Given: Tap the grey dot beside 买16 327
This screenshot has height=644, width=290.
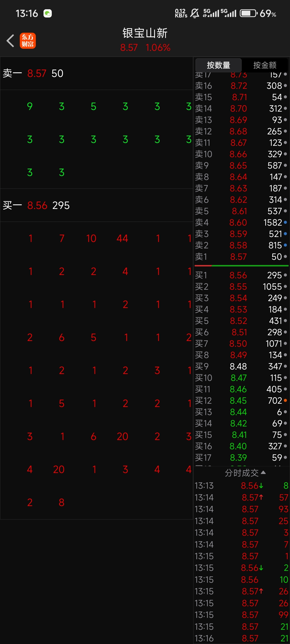Looking at the screenshot, I should point(285,446).
